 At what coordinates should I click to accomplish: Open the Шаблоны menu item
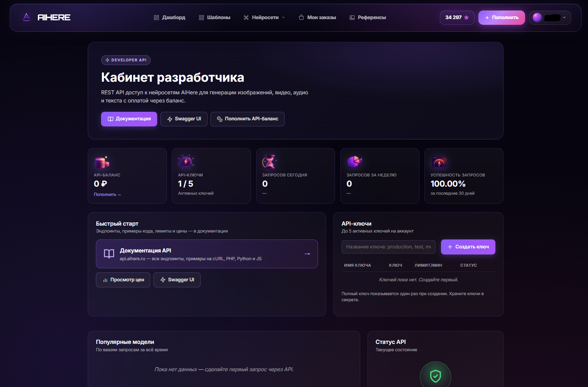[214, 17]
